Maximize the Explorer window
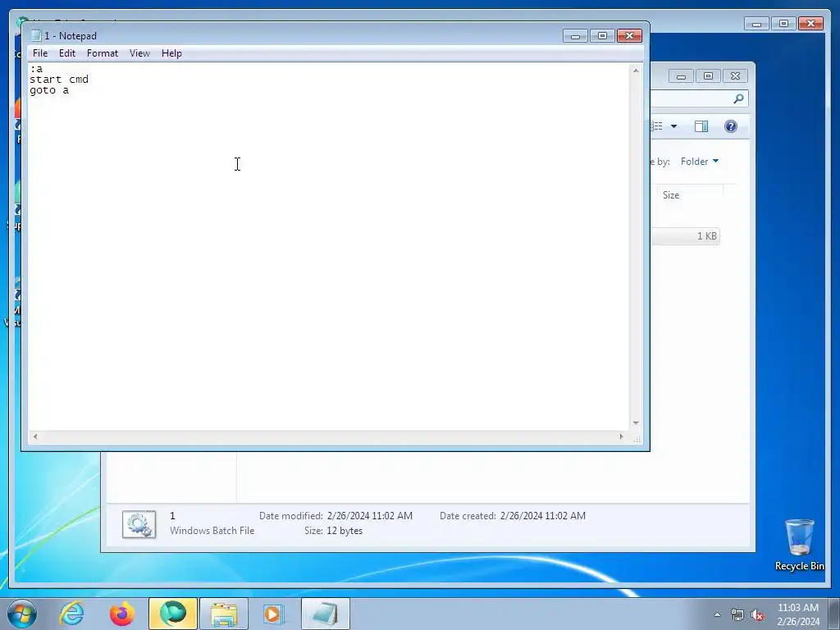Screen dimensions: 840x630 [x=708, y=76]
